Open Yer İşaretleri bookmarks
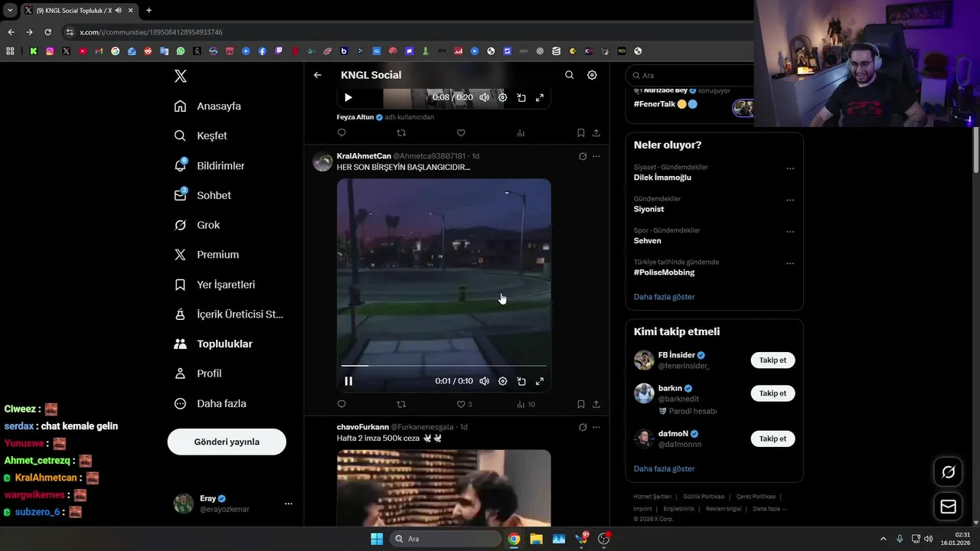 [x=214, y=285]
